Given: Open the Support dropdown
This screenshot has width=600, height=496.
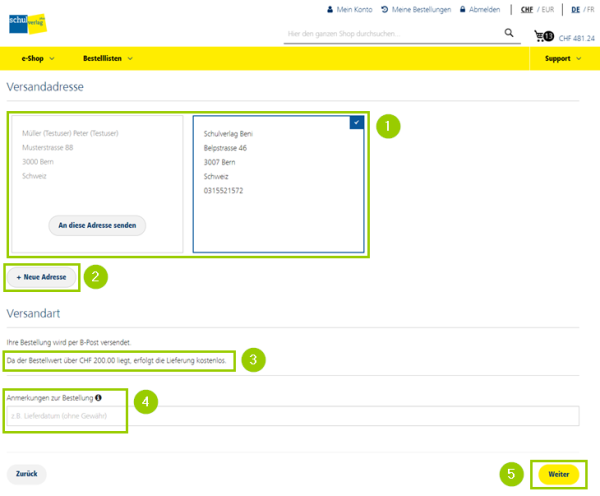Looking at the screenshot, I should click(x=563, y=59).
